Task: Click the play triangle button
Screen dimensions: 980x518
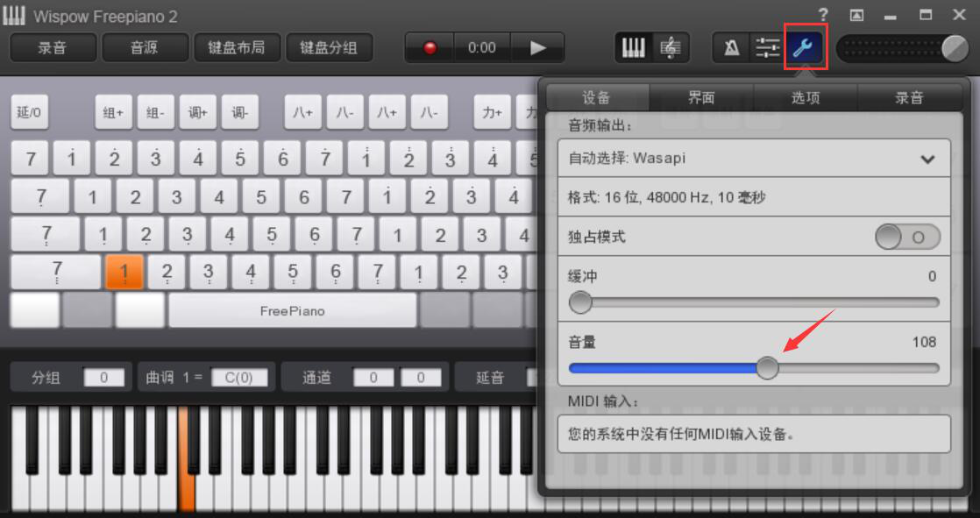Action: (x=537, y=48)
